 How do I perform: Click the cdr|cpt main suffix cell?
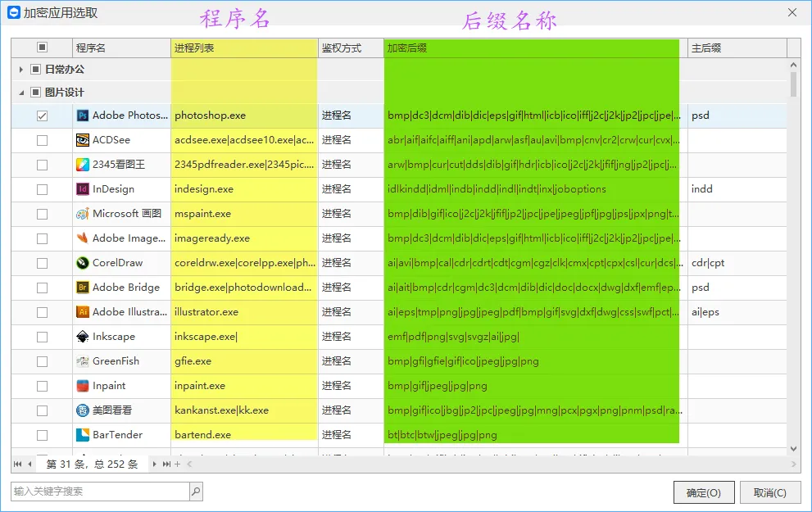737,263
